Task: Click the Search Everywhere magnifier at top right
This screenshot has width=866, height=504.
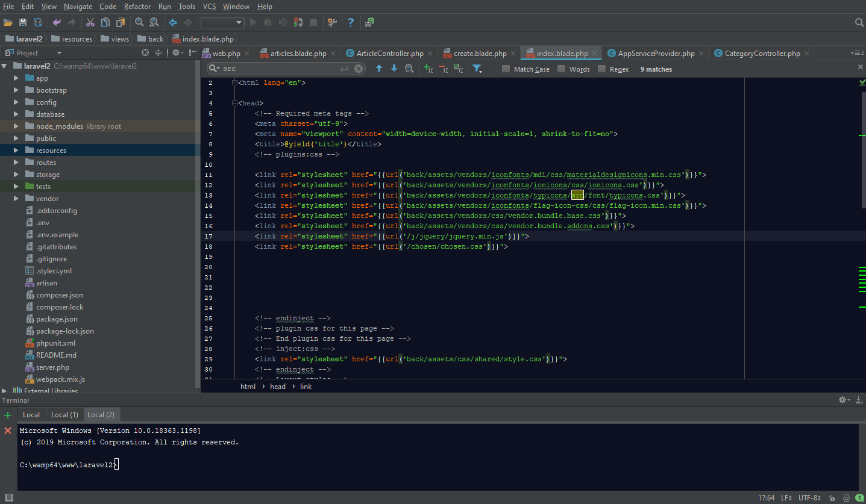Action: [859, 22]
